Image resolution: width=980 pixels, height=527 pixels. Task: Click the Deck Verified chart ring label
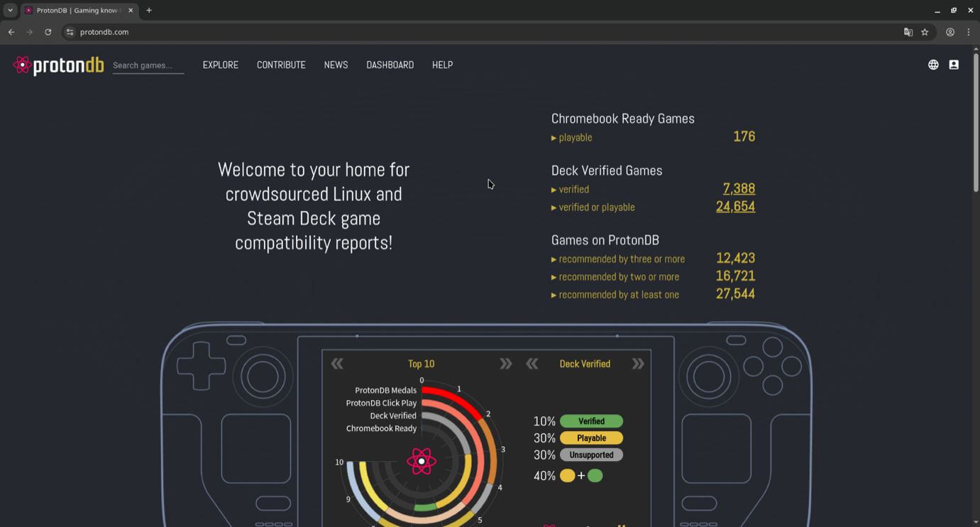click(393, 416)
